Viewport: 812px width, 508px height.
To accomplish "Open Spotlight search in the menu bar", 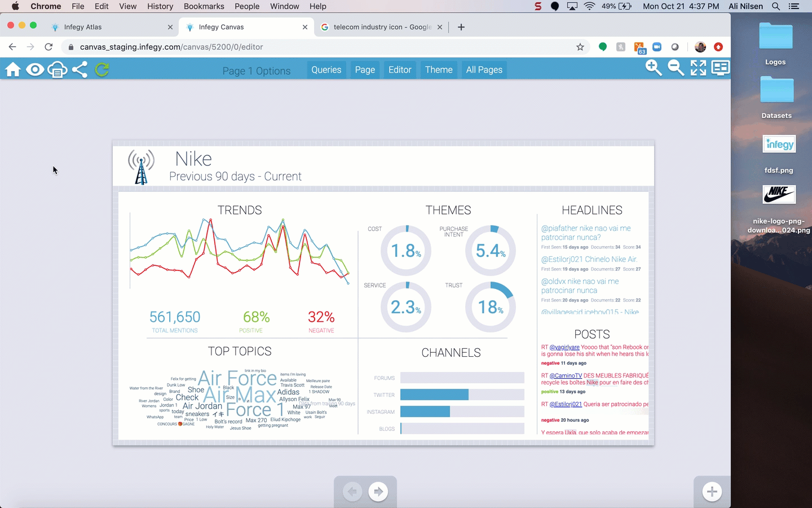I will click(776, 6).
